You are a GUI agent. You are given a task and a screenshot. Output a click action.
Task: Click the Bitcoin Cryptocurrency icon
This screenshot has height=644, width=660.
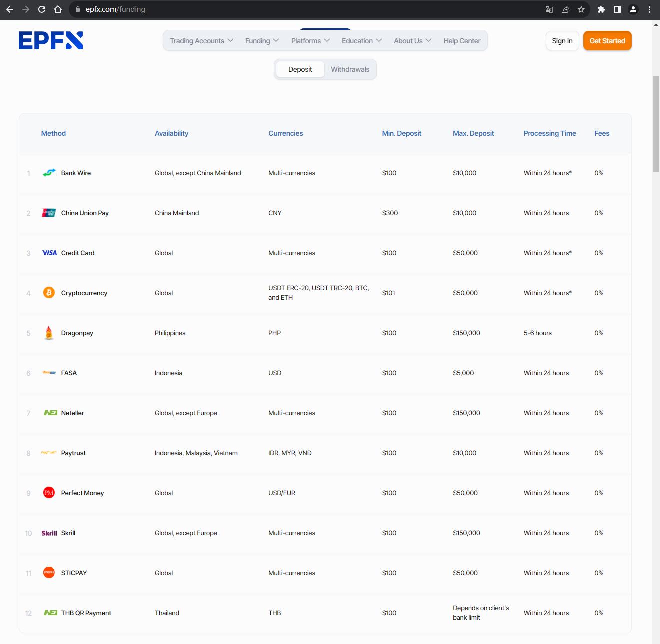click(x=49, y=293)
